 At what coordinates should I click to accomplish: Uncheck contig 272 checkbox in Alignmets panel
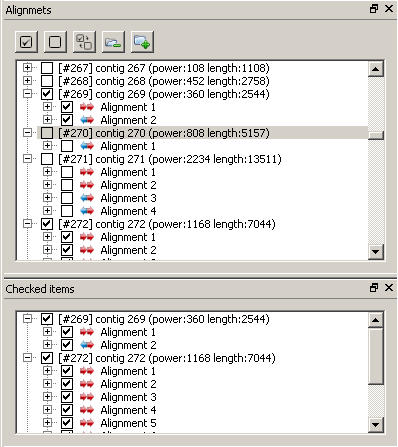[47, 224]
